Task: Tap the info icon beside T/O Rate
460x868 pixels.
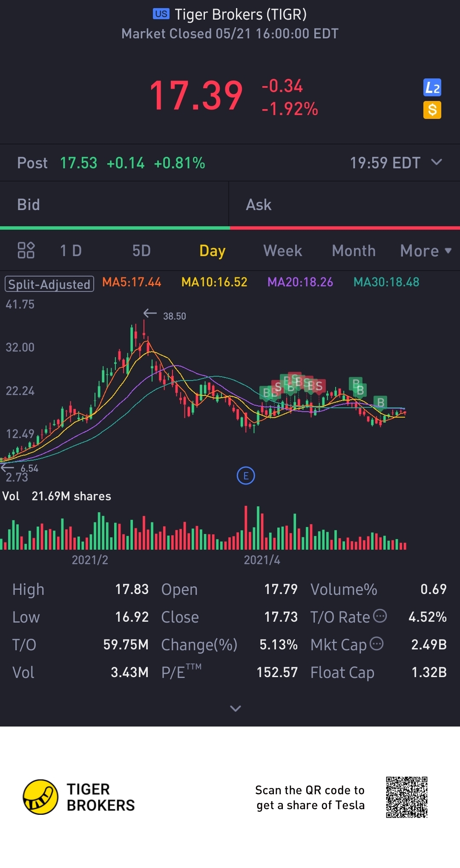Action: (380, 616)
